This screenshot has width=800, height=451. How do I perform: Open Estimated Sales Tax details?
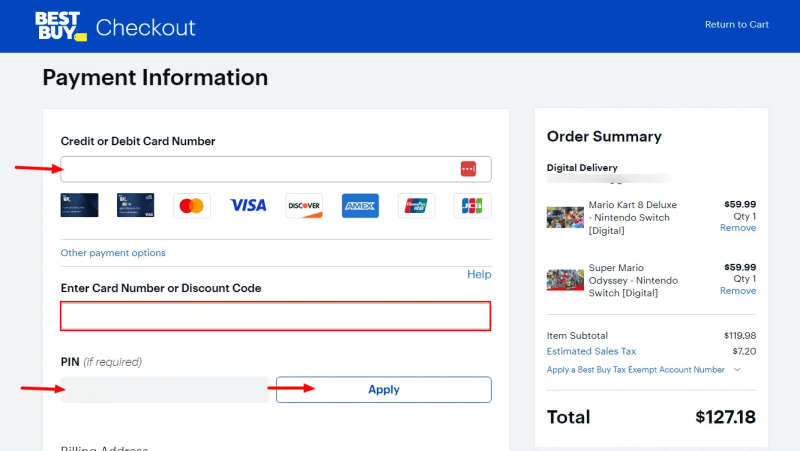591,352
